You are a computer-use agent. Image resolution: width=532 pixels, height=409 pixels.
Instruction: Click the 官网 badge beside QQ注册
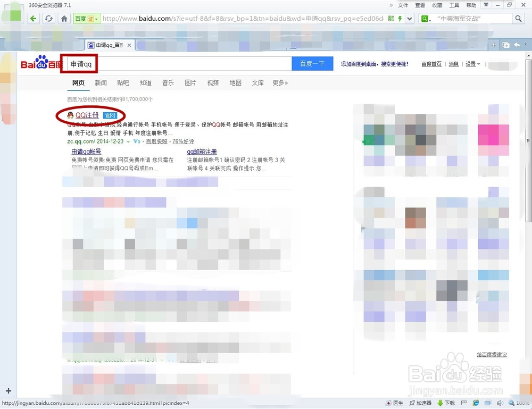(x=110, y=115)
